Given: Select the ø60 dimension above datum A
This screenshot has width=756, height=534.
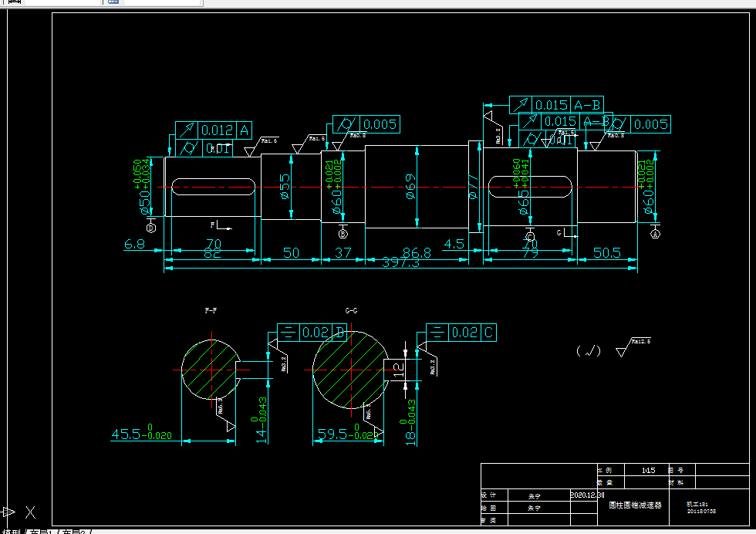Looking at the screenshot, I should (x=649, y=202).
